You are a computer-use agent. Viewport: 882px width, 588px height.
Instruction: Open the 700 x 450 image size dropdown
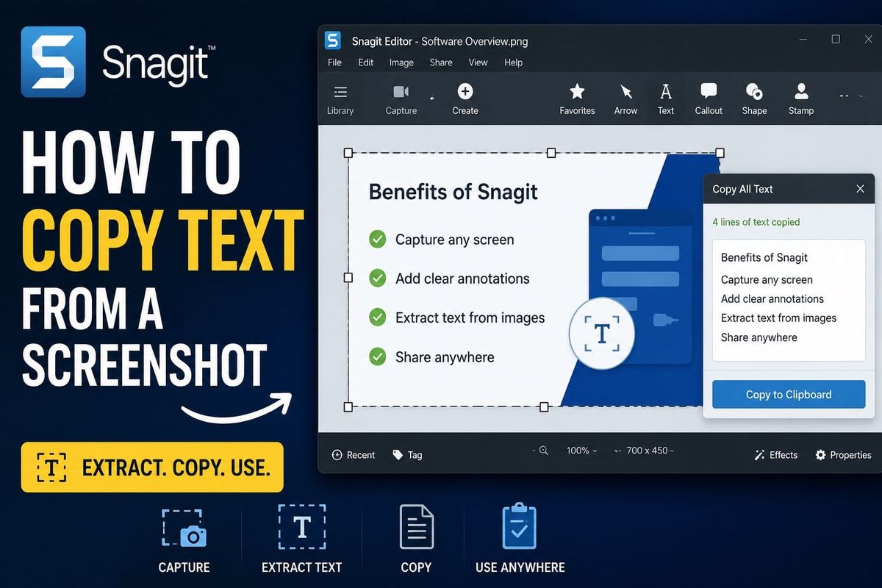pos(650,451)
